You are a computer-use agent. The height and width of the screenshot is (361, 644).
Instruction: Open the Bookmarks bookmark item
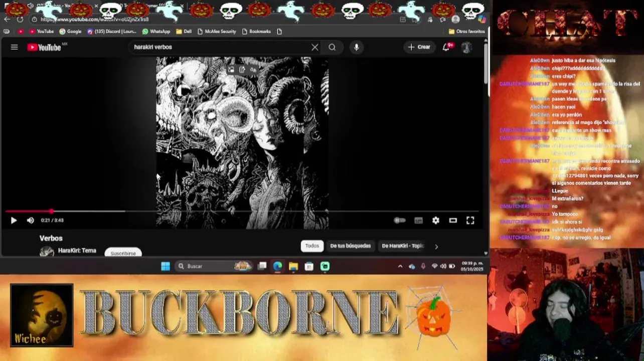click(256, 31)
